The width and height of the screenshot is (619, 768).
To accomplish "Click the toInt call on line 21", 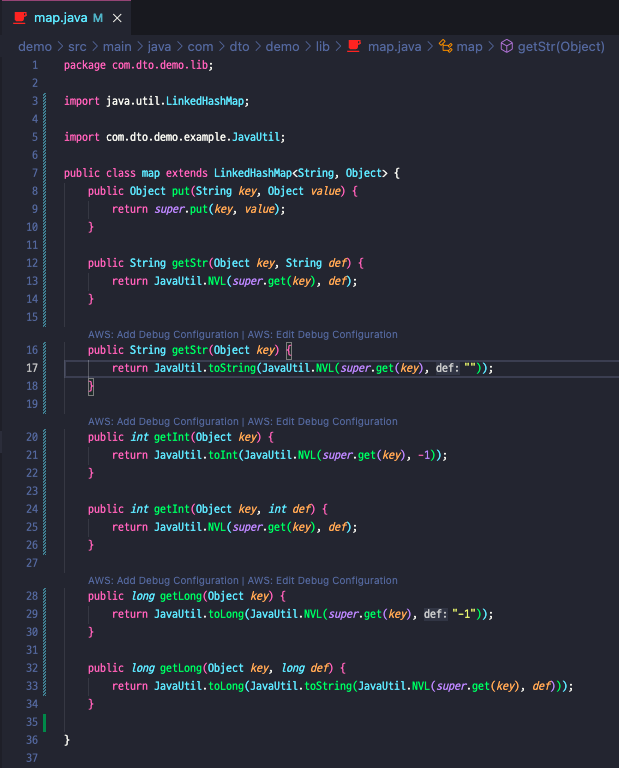I will (223, 455).
